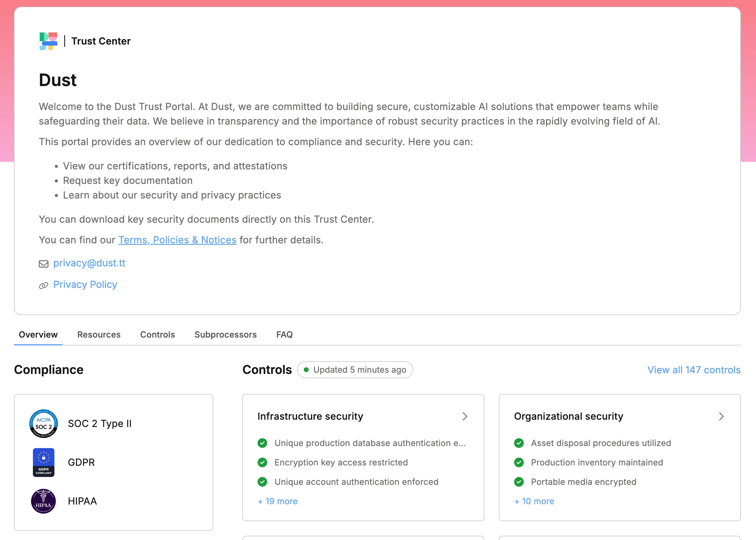Click the checkmark beside Portable media encrypted
The width and height of the screenshot is (756, 540).
519,482
